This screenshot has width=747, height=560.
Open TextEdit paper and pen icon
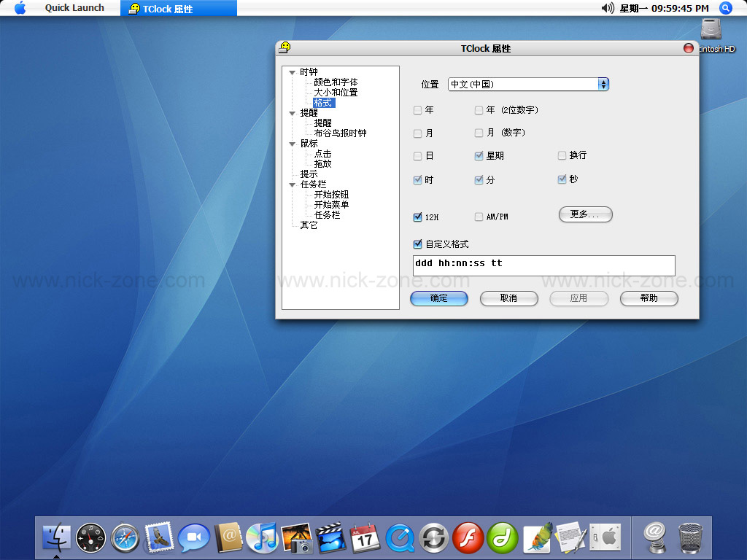(x=570, y=538)
